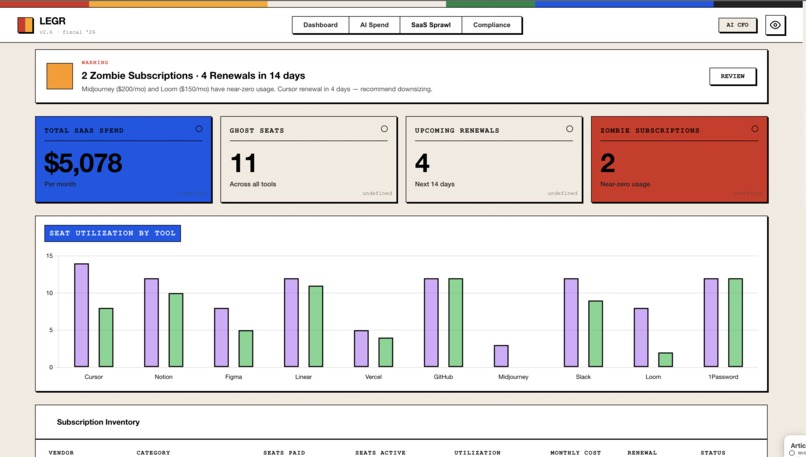The width and height of the screenshot is (806, 457).
Task: Click the purple Cursor paid seats bar
Action: point(81,315)
